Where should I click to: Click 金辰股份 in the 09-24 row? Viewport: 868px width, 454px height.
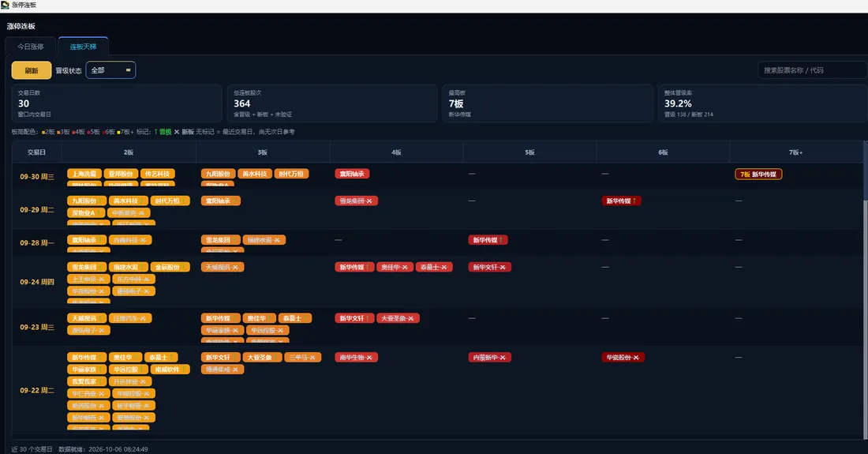(170, 268)
